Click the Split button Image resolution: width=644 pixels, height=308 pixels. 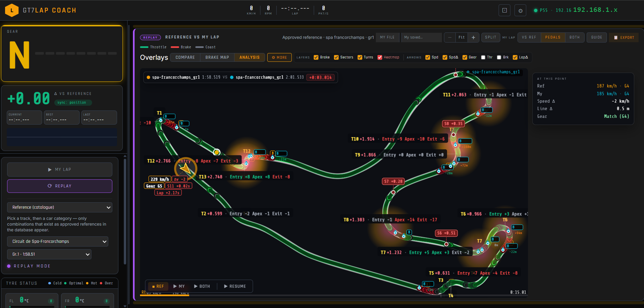(x=491, y=37)
